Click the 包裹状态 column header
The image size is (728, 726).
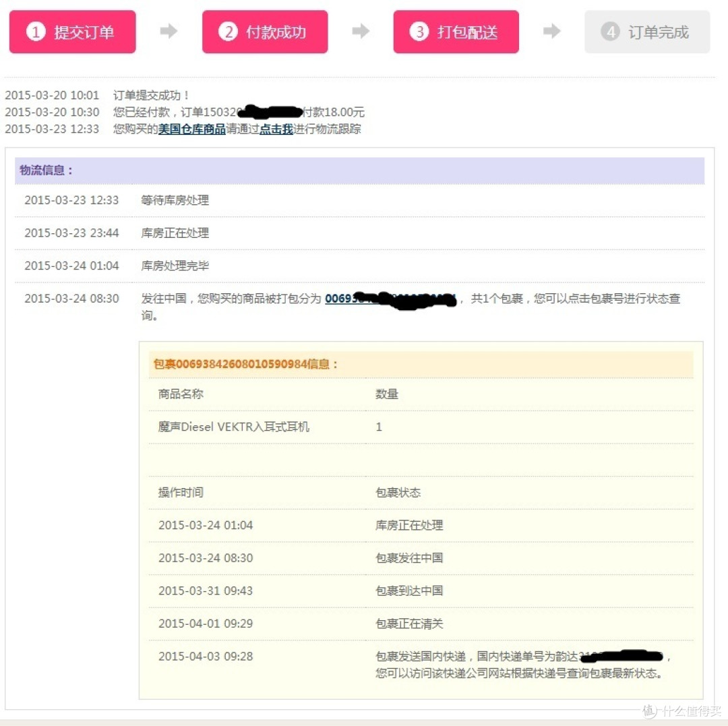pos(398,493)
